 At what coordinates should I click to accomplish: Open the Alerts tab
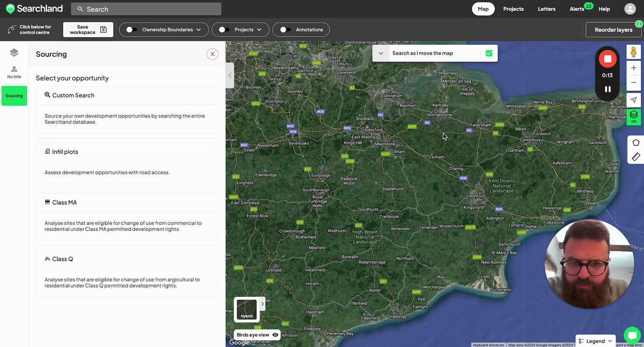pyautogui.click(x=577, y=9)
